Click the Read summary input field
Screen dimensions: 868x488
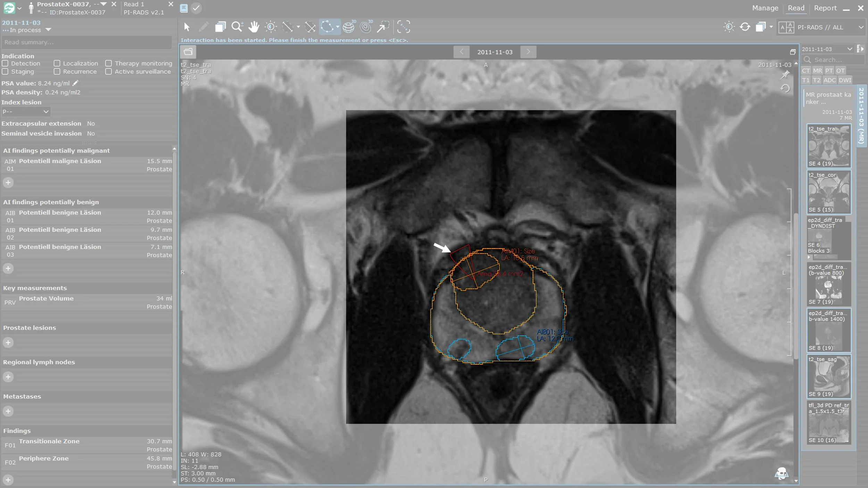point(86,42)
